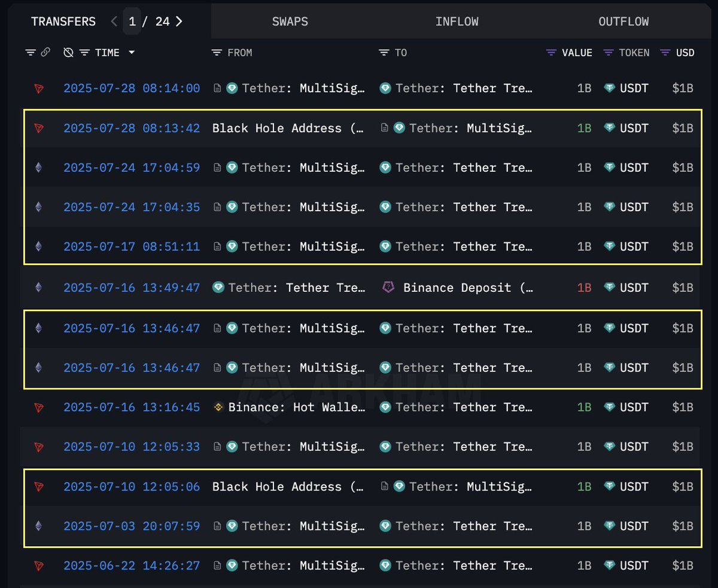Click the Ethereum icon on the 2025-07-16 13:49:47 row
Viewport: 718px width, 588px height.
coord(39,288)
